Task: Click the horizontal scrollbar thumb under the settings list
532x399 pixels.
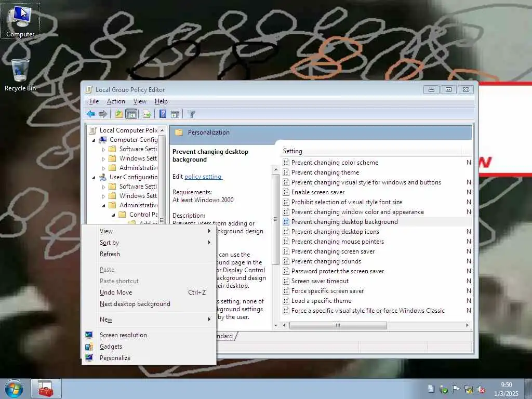Action: pos(338,325)
